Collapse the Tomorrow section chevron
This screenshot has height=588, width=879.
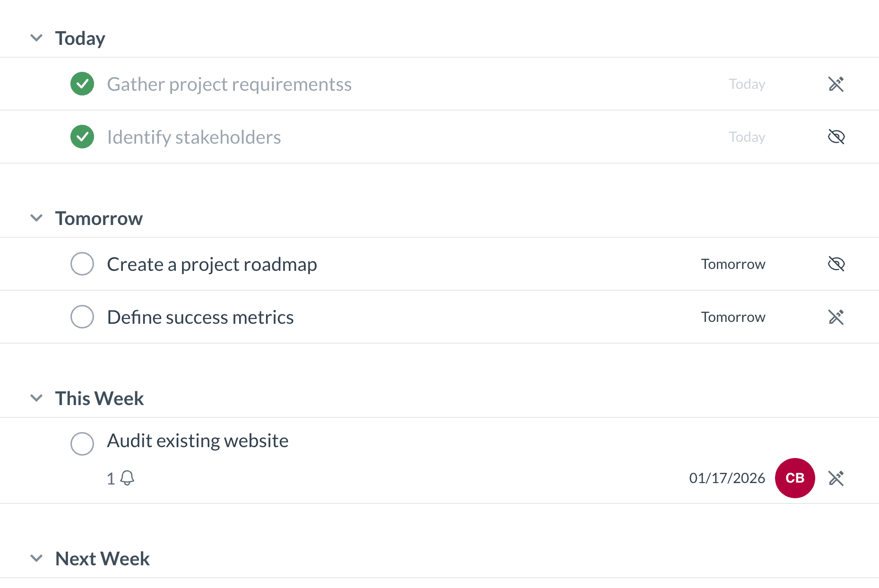[36, 218]
